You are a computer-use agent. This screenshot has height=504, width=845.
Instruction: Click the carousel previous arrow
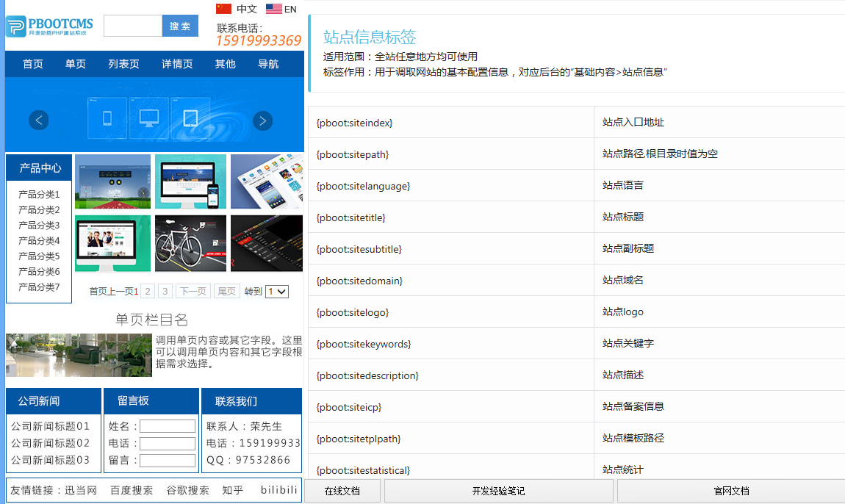coord(38,120)
